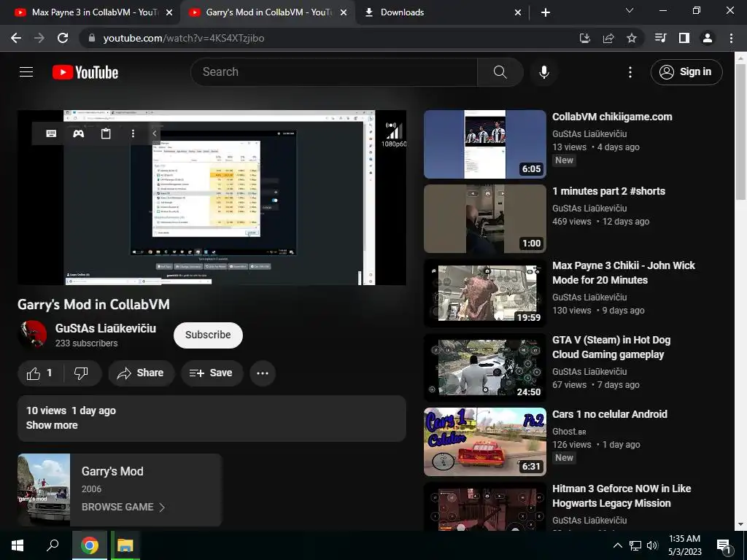The width and height of the screenshot is (747, 560).
Task: Open the taskbar clock and date
Action: tap(684, 545)
